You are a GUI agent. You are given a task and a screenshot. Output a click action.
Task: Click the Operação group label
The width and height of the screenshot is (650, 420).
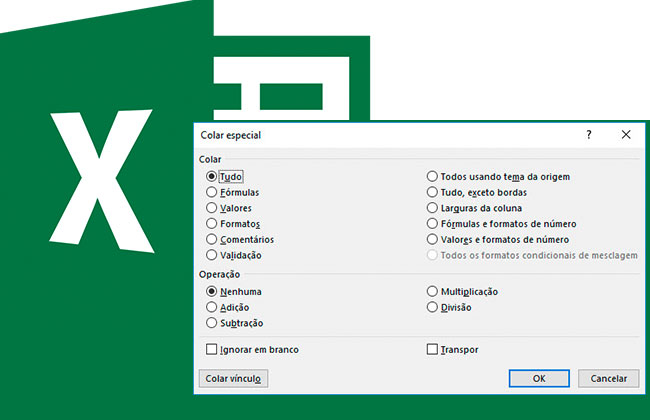coord(219,274)
